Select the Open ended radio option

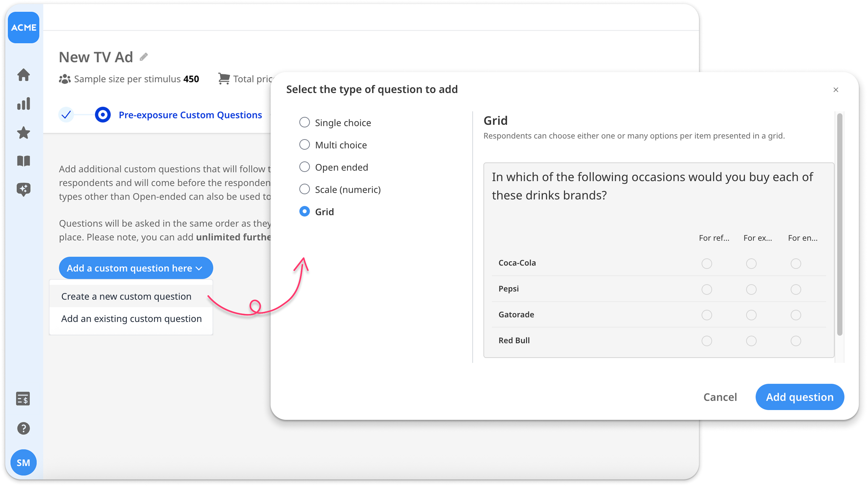(x=304, y=167)
